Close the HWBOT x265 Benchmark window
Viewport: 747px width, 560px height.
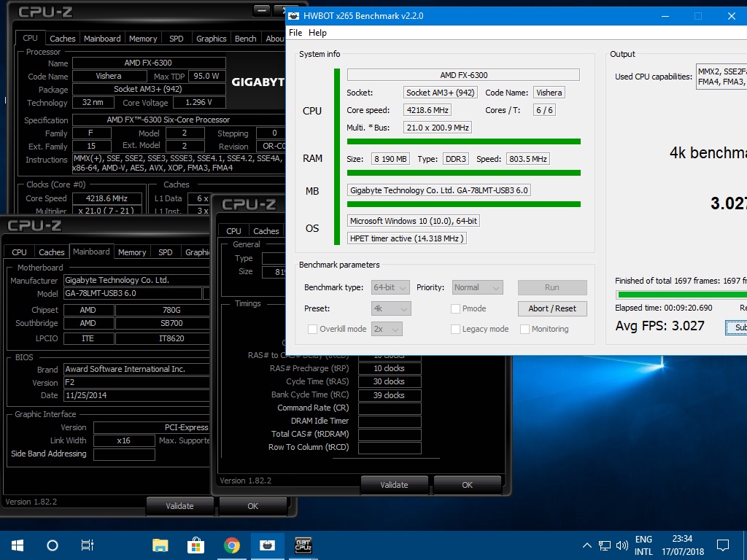click(x=732, y=16)
